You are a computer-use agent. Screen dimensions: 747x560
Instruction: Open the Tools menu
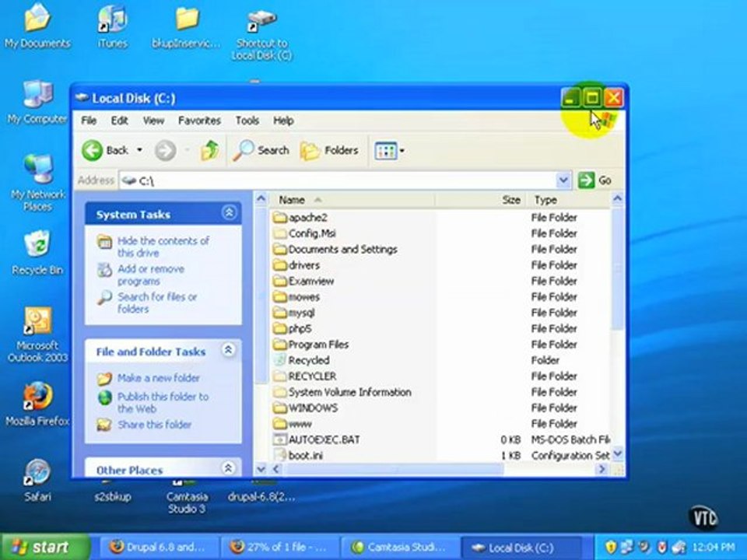247,121
